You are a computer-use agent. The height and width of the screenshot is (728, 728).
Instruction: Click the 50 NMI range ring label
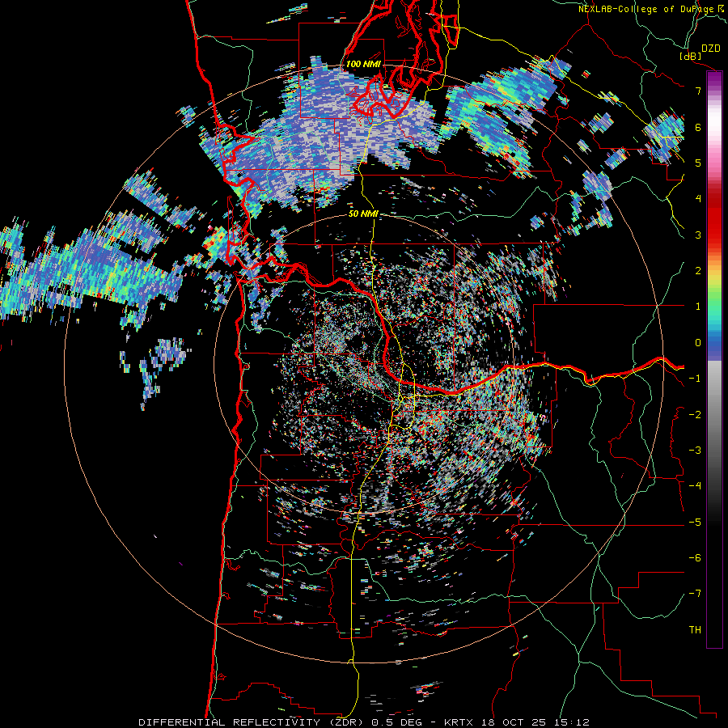click(363, 214)
